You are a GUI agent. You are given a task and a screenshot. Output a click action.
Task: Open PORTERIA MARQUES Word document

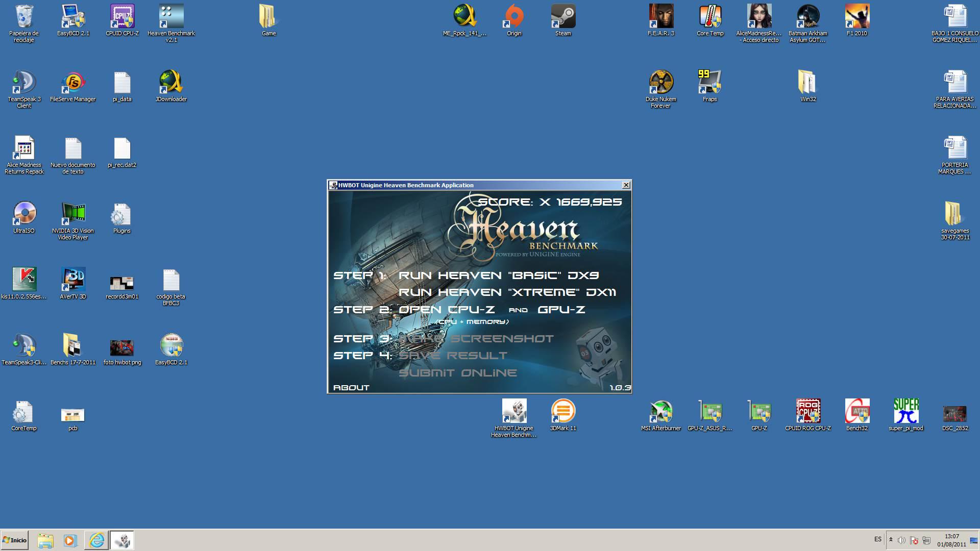point(954,155)
